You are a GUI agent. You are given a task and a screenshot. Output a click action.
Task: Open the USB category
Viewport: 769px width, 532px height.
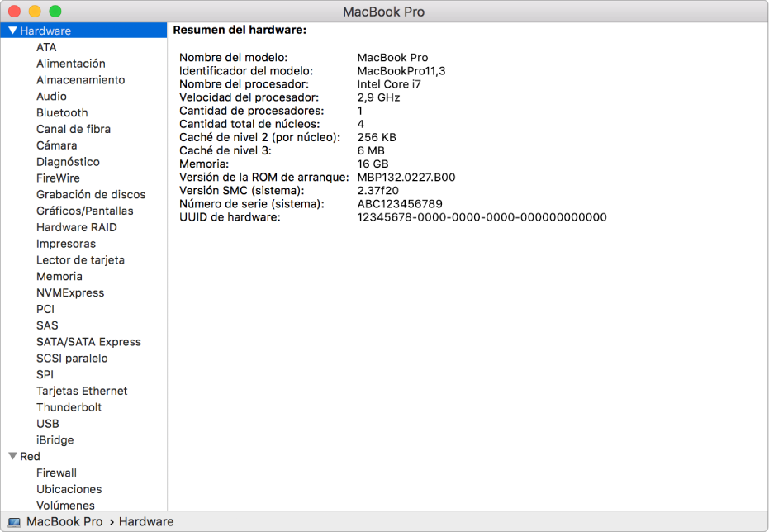coord(48,424)
